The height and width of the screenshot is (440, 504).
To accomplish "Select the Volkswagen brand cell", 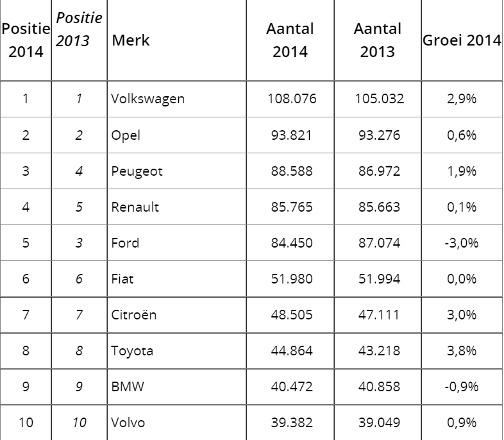I will (148, 99).
